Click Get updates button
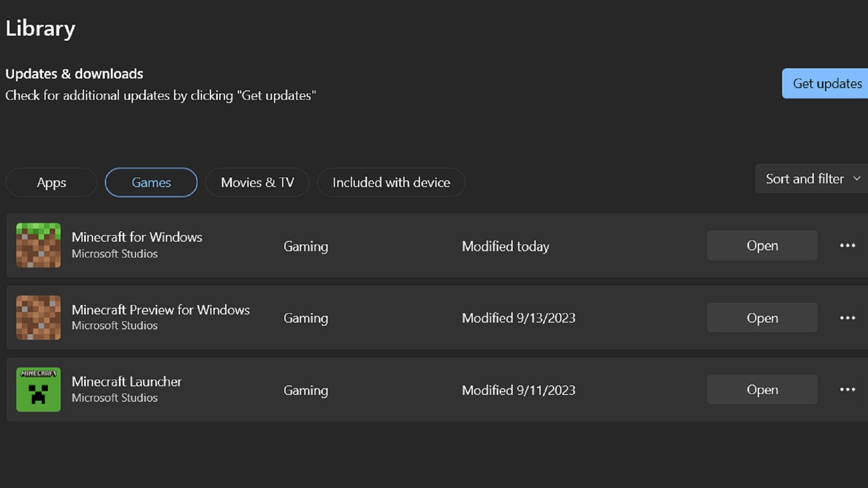This screenshot has width=868, height=488. click(x=827, y=83)
